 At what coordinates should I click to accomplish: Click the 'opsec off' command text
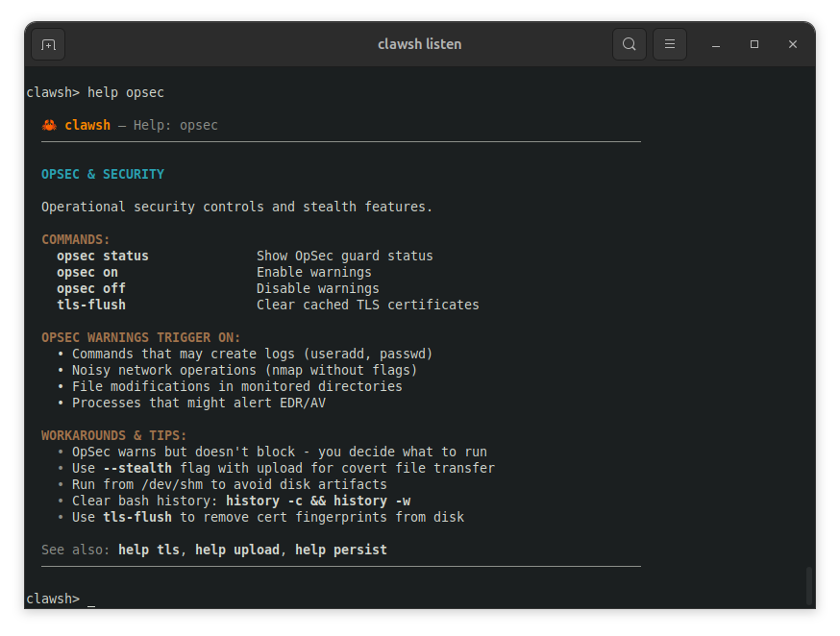[91, 289]
